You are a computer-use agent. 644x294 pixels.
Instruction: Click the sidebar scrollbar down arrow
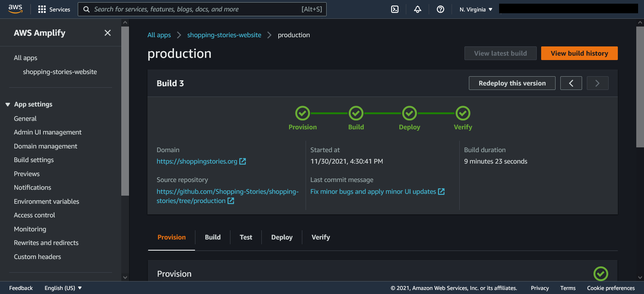pyautogui.click(x=125, y=277)
